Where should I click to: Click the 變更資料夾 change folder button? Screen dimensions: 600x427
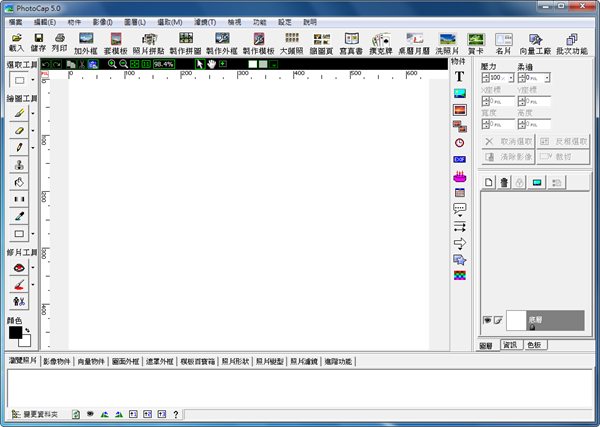[35, 414]
